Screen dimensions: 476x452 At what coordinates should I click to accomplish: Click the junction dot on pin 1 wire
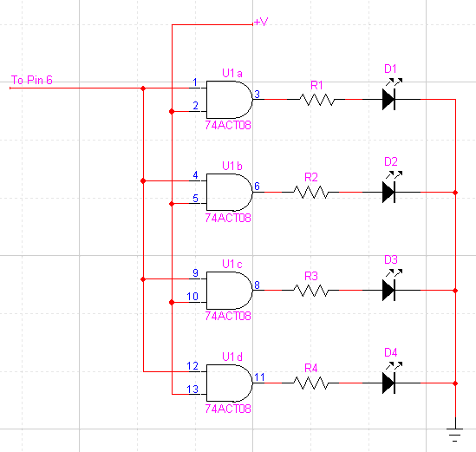click(x=143, y=88)
